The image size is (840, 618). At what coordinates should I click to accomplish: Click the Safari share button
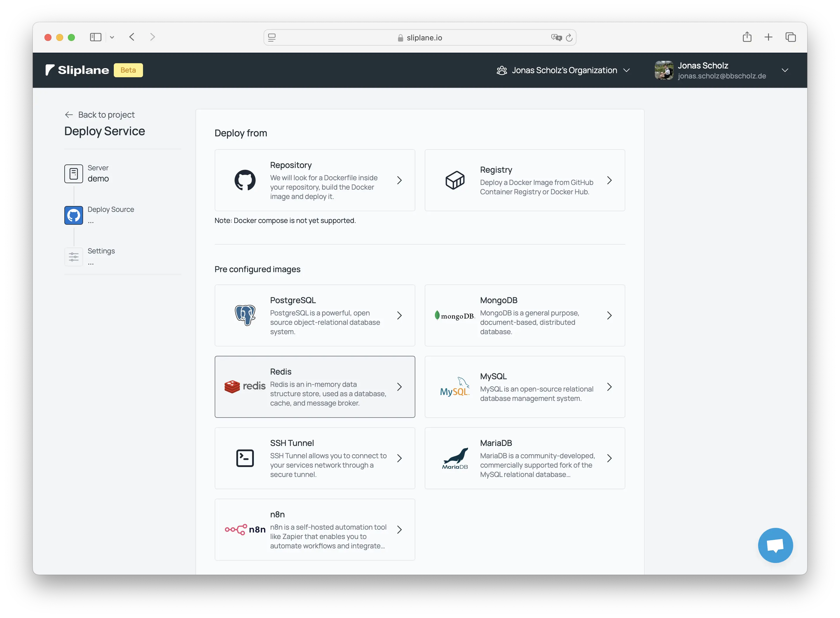(x=746, y=37)
